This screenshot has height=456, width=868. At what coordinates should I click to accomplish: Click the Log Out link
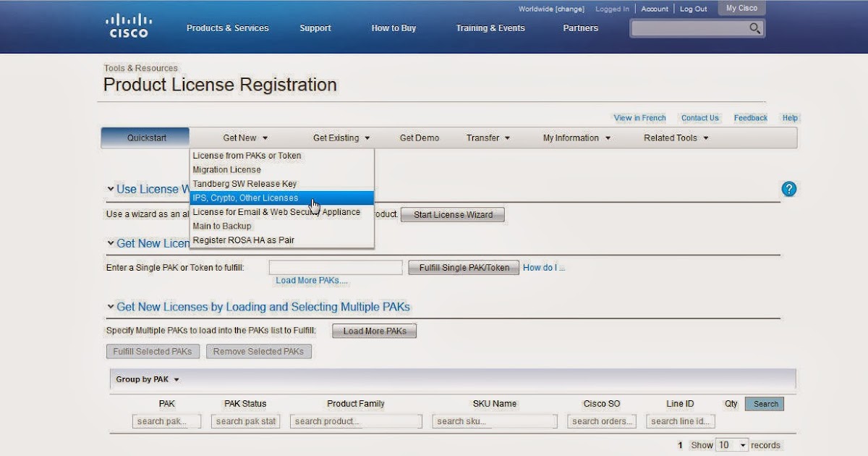point(694,9)
